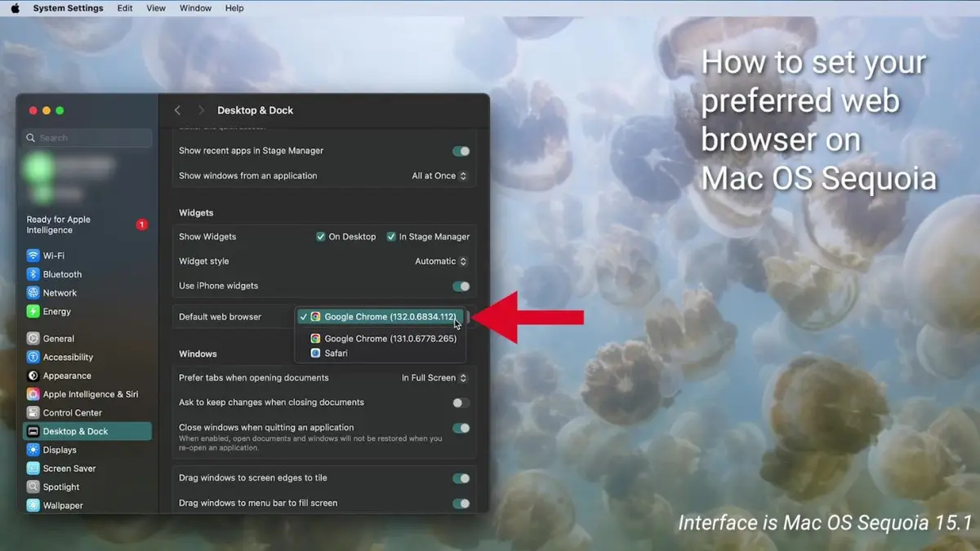980x551 pixels.
Task: Open the System Settings menu
Action: [68, 8]
